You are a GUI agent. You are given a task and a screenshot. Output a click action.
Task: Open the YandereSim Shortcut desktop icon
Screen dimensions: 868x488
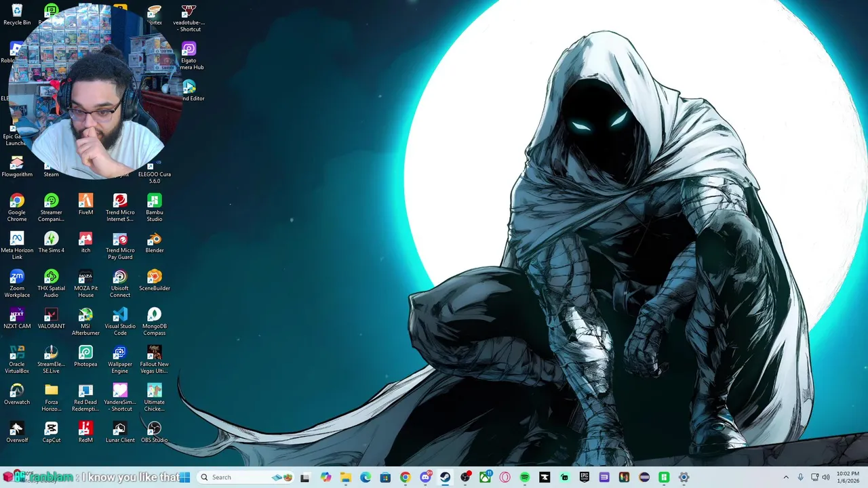click(120, 397)
